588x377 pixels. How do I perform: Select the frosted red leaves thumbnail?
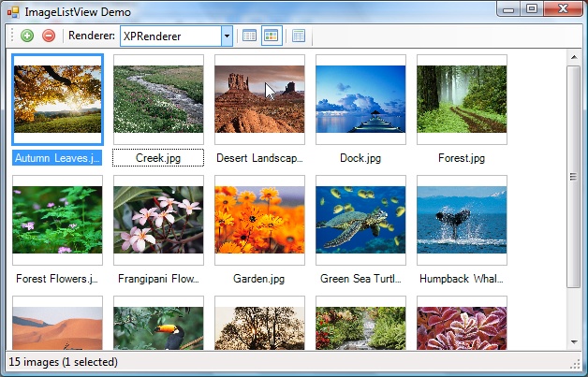click(462, 323)
